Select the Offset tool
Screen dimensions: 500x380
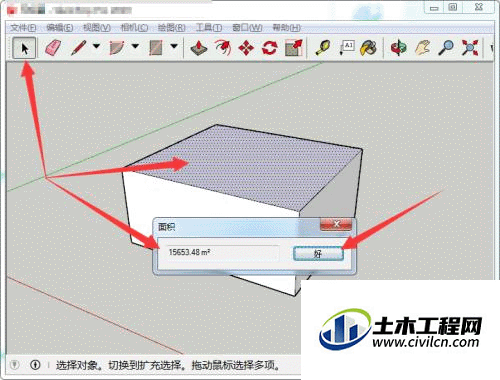(x=222, y=48)
